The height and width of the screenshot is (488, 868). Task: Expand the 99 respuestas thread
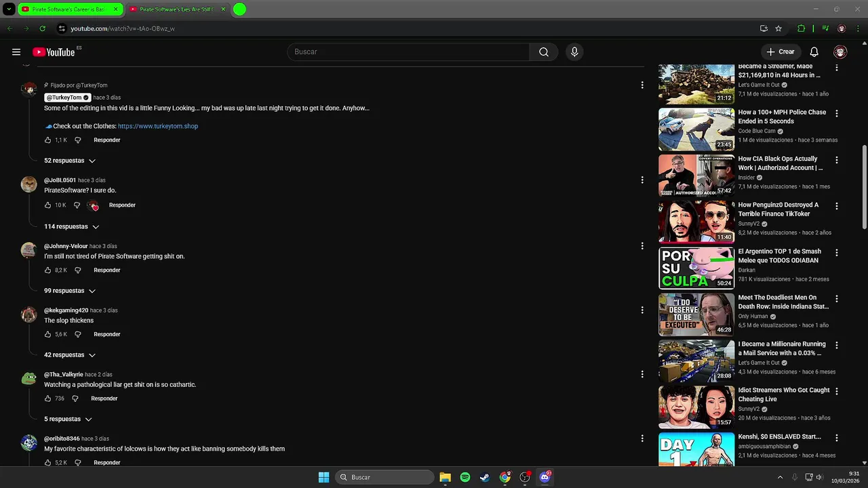coord(70,291)
